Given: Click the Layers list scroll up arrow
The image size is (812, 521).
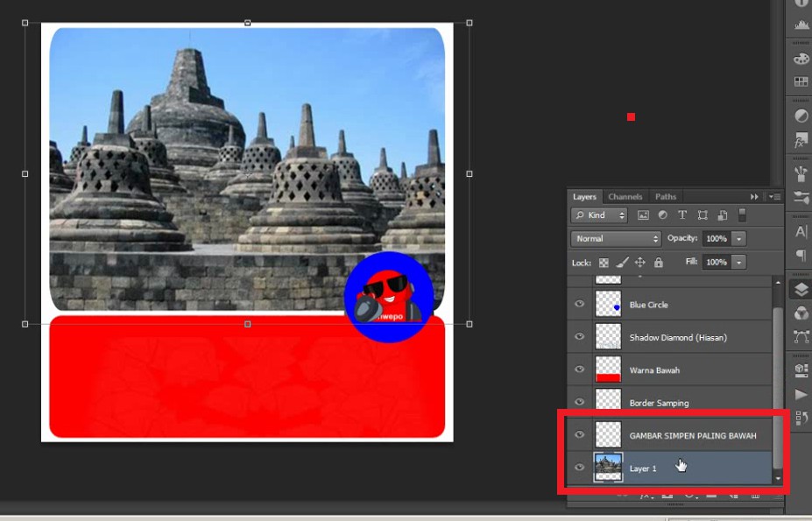Looking at the screenshot, I should 778,283.
